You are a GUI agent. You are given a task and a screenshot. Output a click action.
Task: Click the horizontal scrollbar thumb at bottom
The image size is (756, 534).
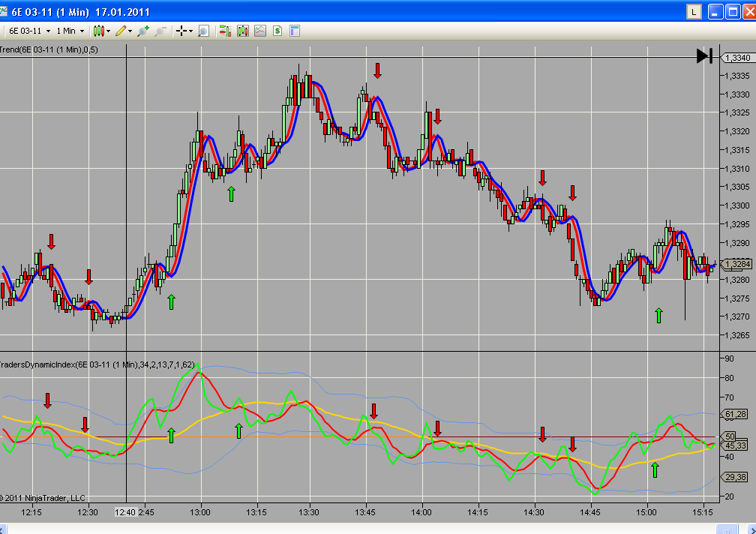[727, 529]
